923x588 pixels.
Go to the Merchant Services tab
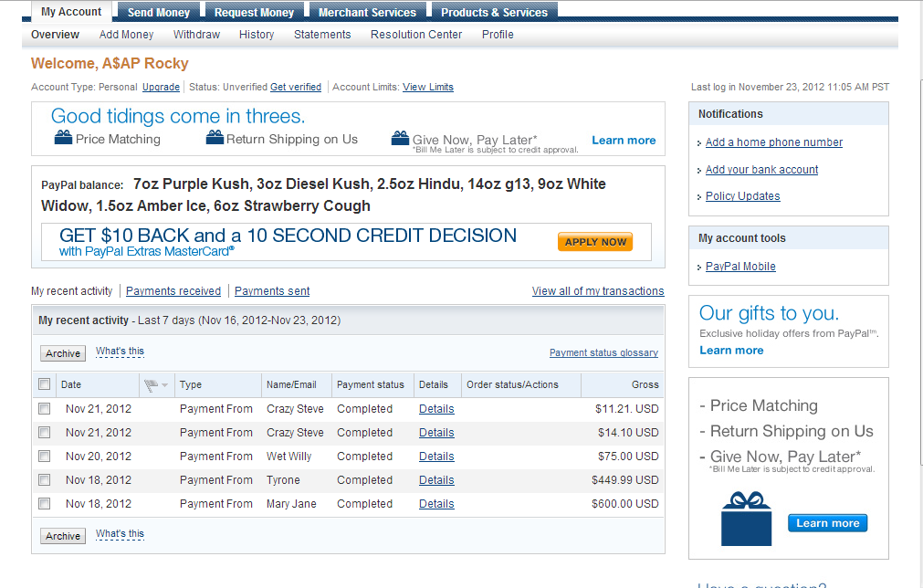pos(367,12)
